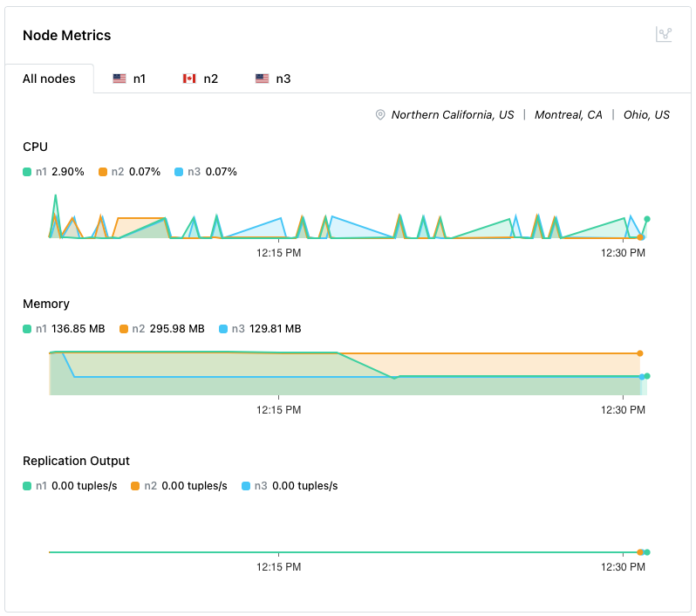Click the US flag icon on n3 tab

coord(262,79)
